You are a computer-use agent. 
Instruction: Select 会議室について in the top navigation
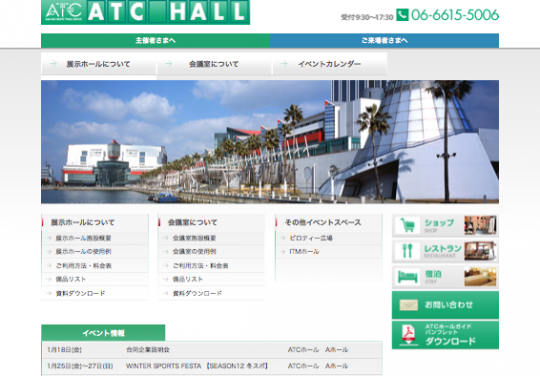(214, 64)
